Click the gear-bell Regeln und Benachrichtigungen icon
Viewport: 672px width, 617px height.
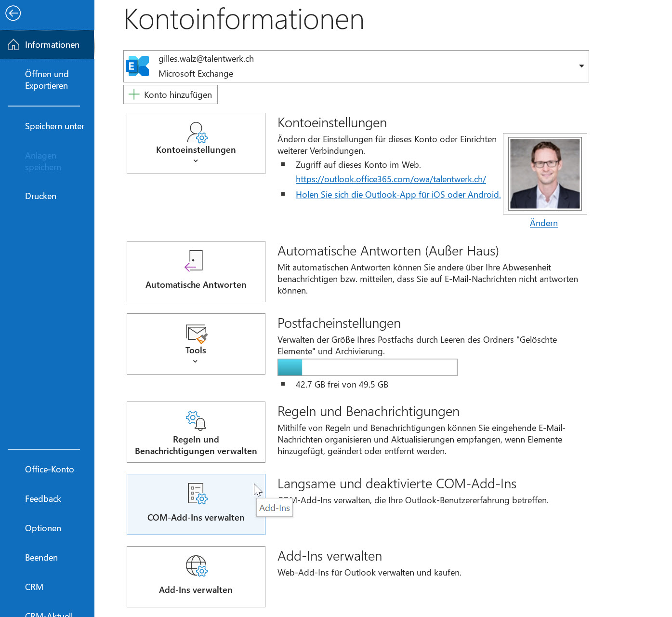(x=196, y=420)
